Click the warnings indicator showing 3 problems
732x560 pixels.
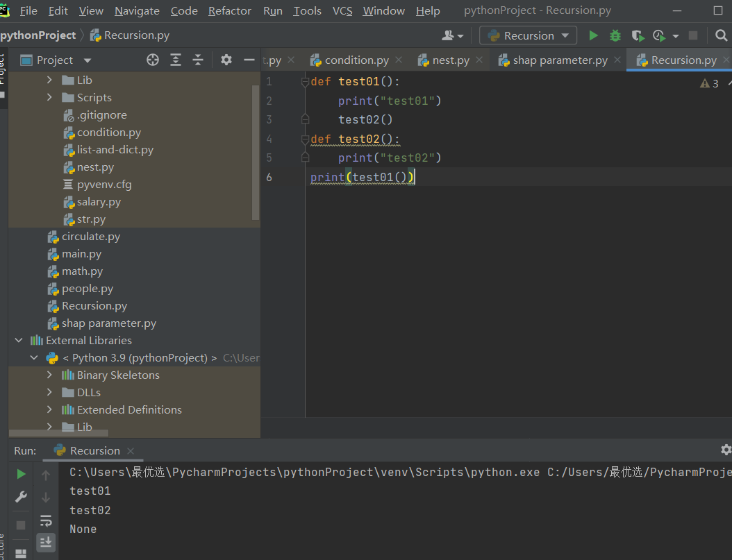pyautogui.click(x=709, y=83)
